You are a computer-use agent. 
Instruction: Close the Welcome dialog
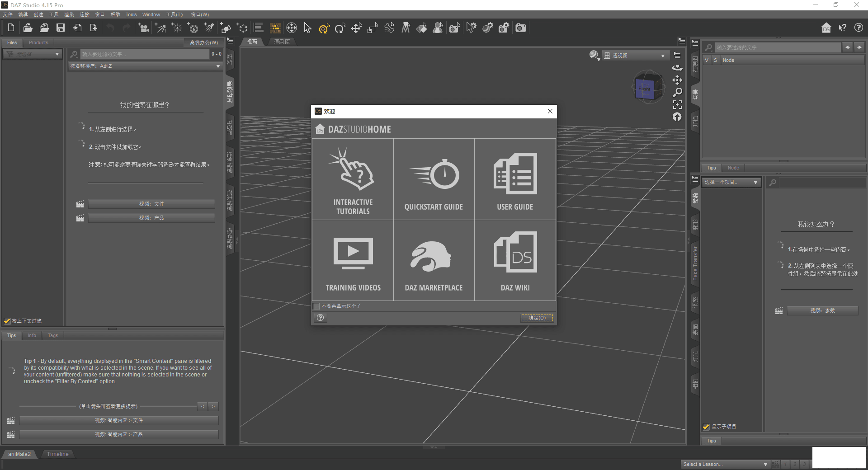point(550,111)
